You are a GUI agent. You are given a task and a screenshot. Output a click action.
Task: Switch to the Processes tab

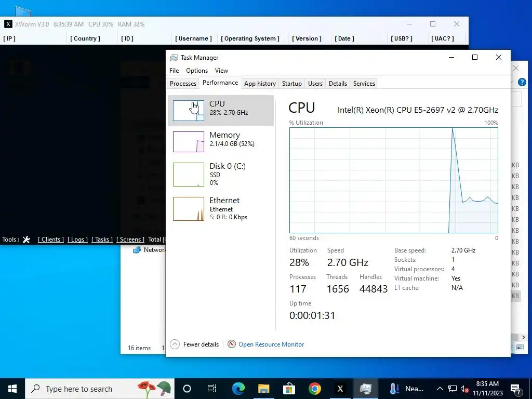(x=183, y=84)
